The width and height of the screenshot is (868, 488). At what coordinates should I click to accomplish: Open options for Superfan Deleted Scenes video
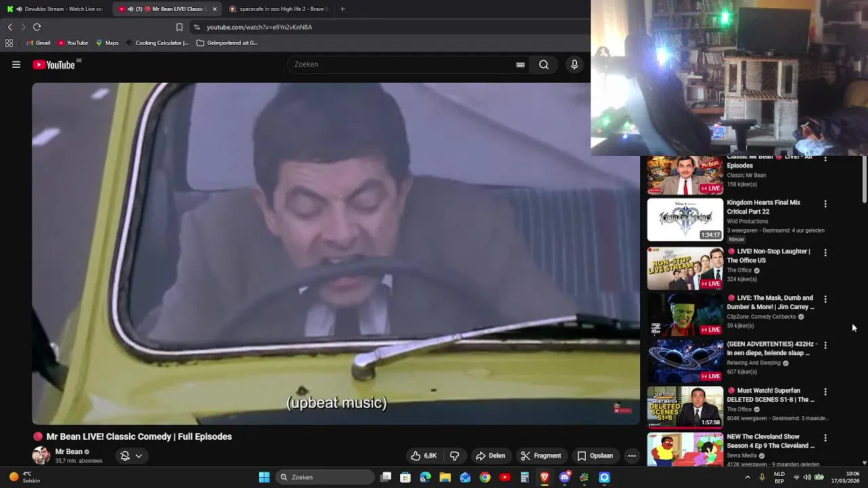click(825, 392)
